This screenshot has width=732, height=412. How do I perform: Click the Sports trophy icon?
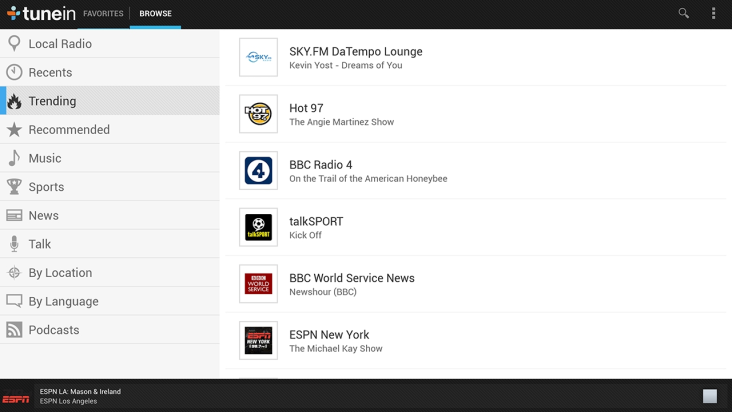[14, 187]
